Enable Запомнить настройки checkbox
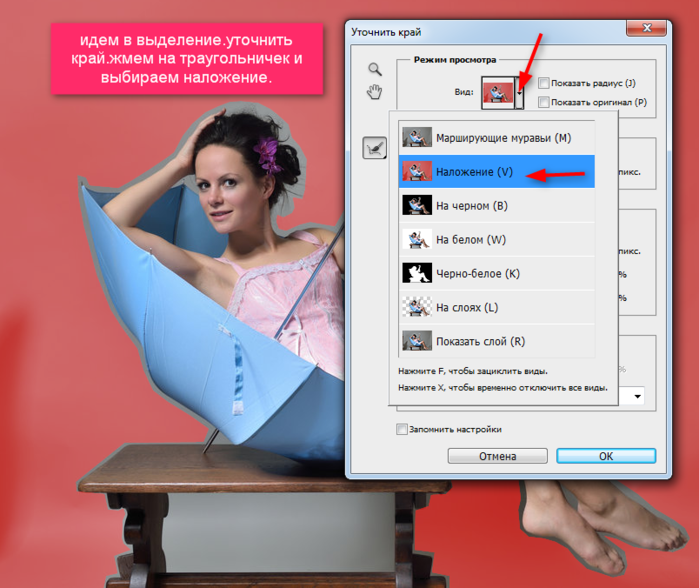Screen dimensions: 699x588 point(401,429)
